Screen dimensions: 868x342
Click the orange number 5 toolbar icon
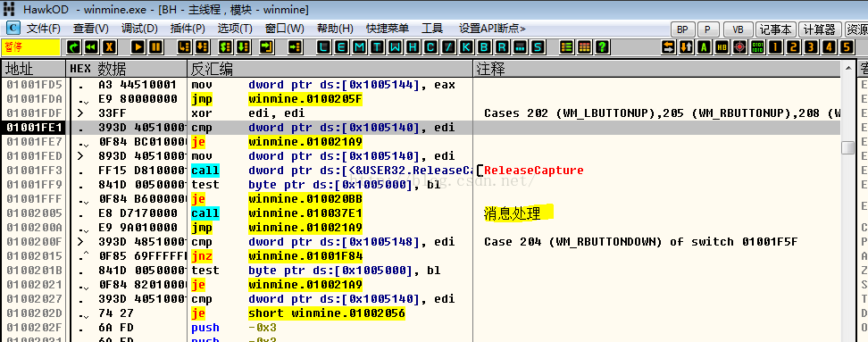coord(847,47)
